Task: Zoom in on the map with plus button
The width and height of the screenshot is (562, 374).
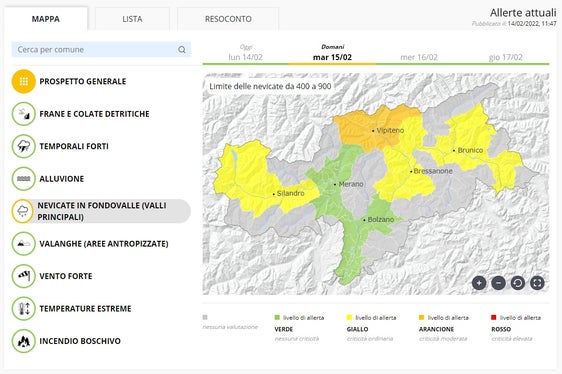Action: pos(479,283)
